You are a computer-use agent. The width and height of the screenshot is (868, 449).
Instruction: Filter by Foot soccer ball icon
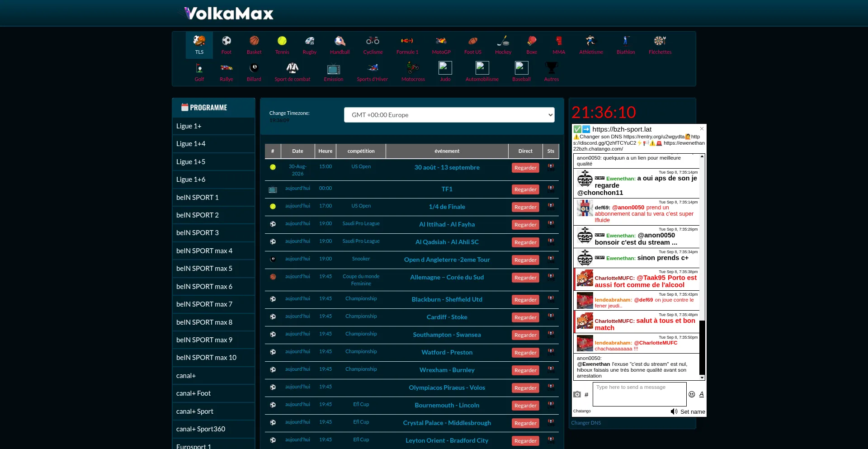point(226,41)
